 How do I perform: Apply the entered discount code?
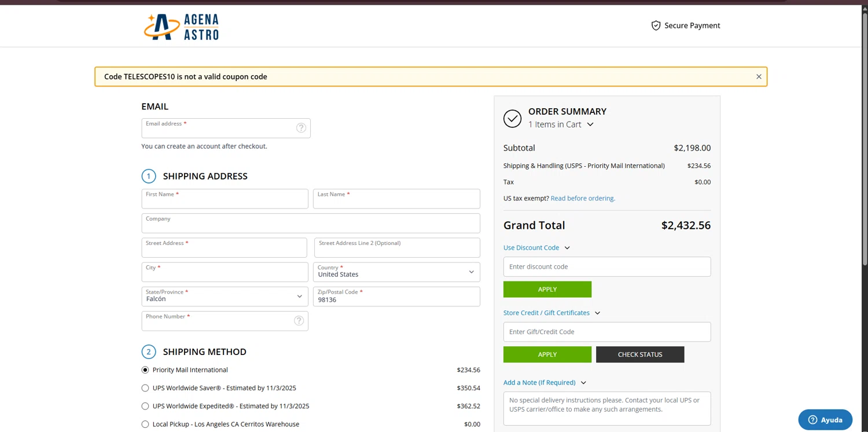click(547, 289)
